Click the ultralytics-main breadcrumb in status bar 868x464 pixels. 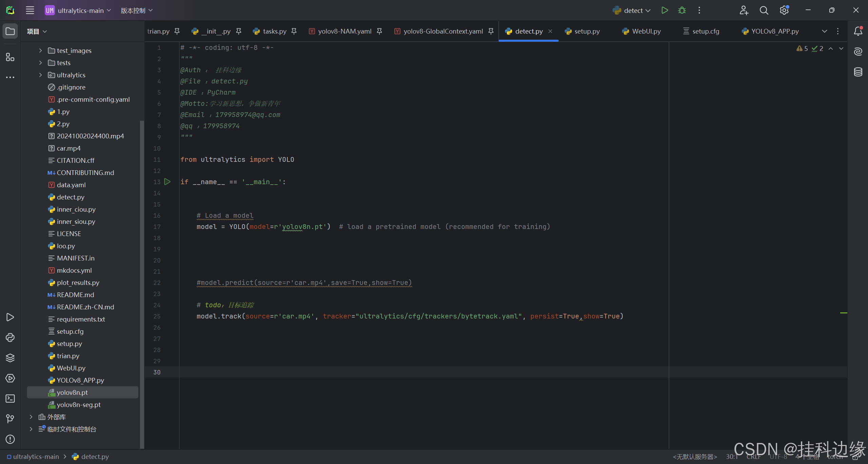36,457
